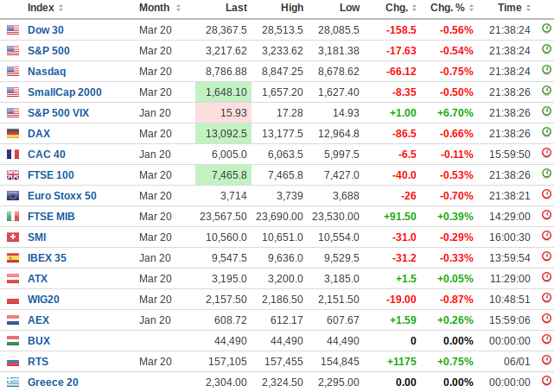The width and height of the screenshot is (554, 392).
Task: Open the FTSE 100 index link
Action: [x=51, y=175]
